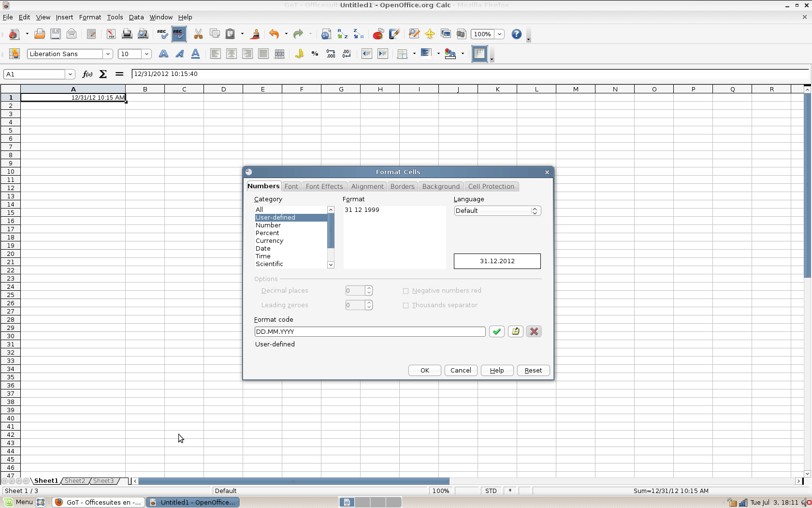The height and width of the screenshot is (508, 812).
Task: Toggle AutoSpellcheck icon
Action: [x=179, y=34]
